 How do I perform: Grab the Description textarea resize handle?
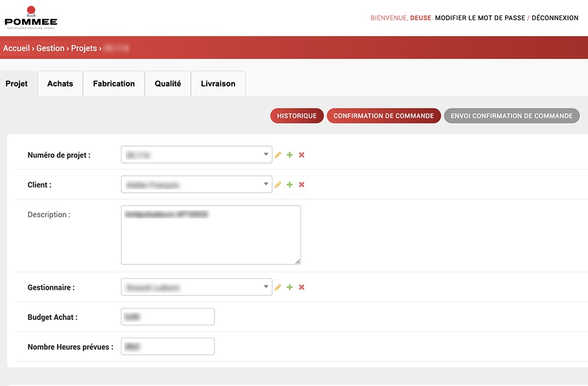(297, 261)
